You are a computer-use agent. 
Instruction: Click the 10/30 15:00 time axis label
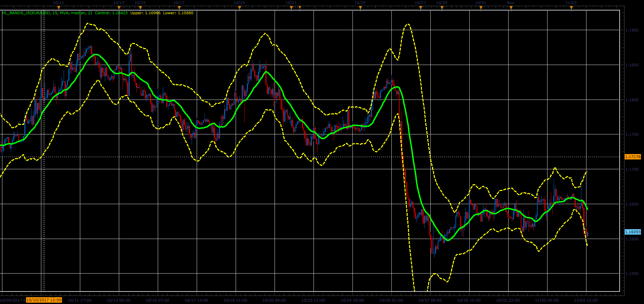click(469, 300)
